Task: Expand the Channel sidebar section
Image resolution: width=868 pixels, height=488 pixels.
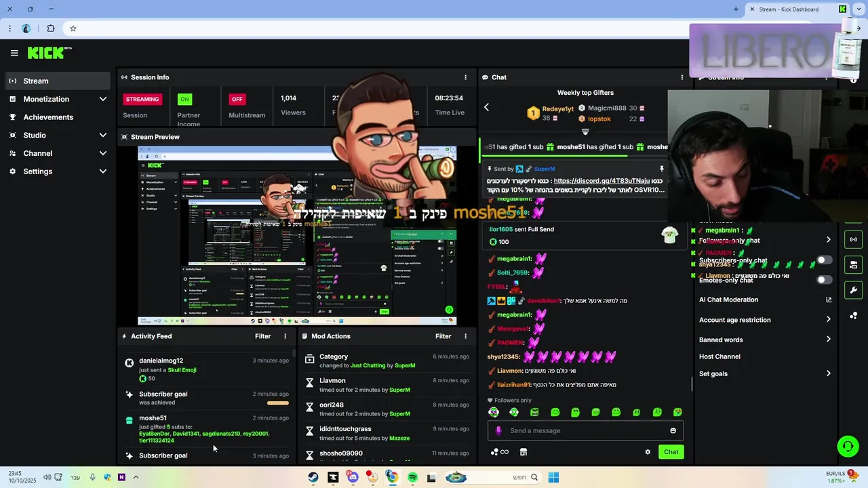Action: pos(57,153)
